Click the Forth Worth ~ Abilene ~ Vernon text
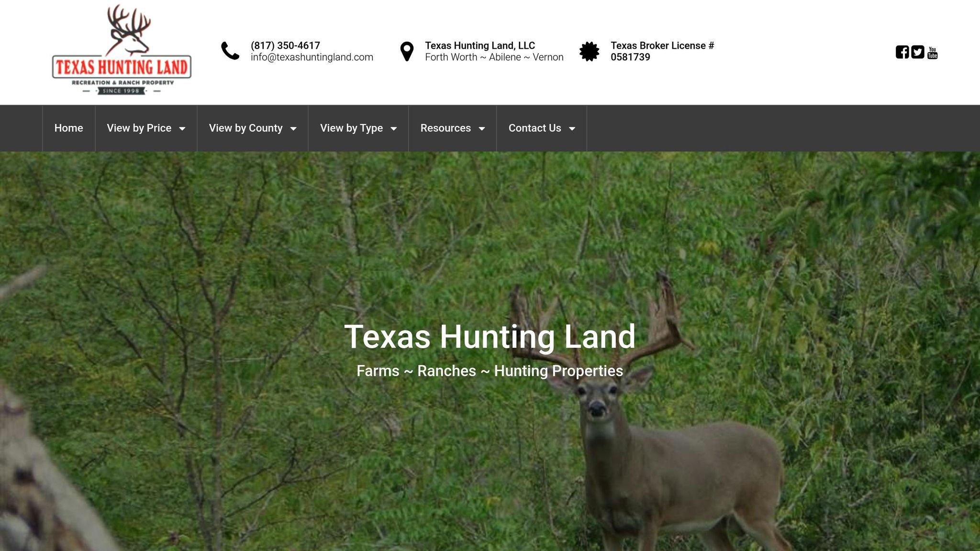This screenshot has width=980, height=551. click(x=494, y=57)
